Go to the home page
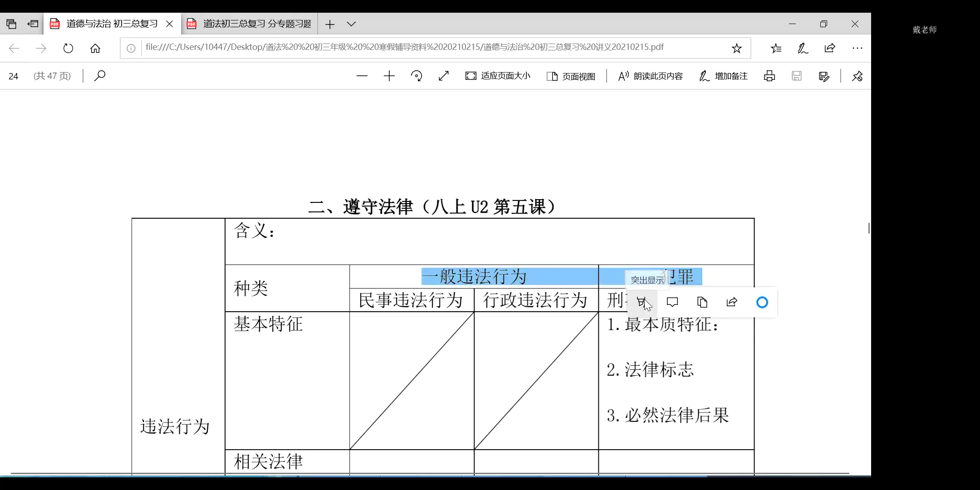980x490 pixels. click(95, 48)
